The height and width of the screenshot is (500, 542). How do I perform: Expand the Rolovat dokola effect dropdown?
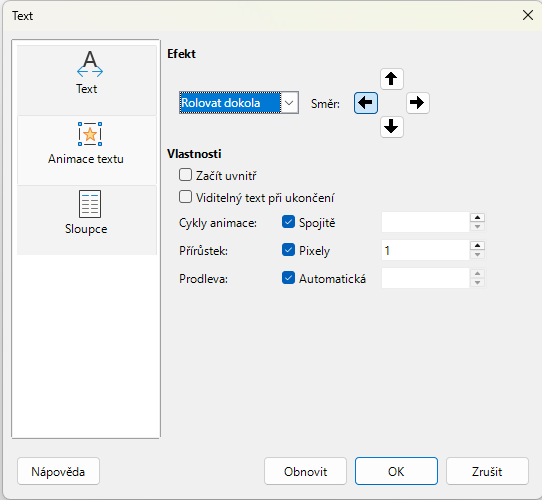point(289,103)
